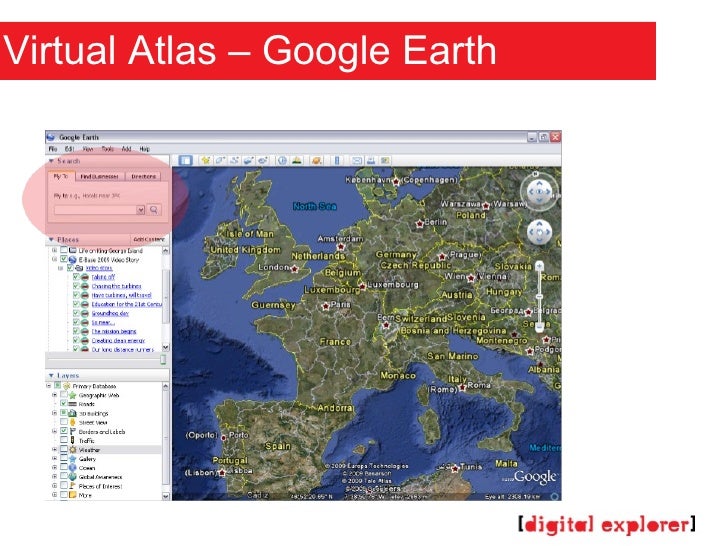
Task: Collapse the Primary Database tree node
Action: tap(49, 385)
